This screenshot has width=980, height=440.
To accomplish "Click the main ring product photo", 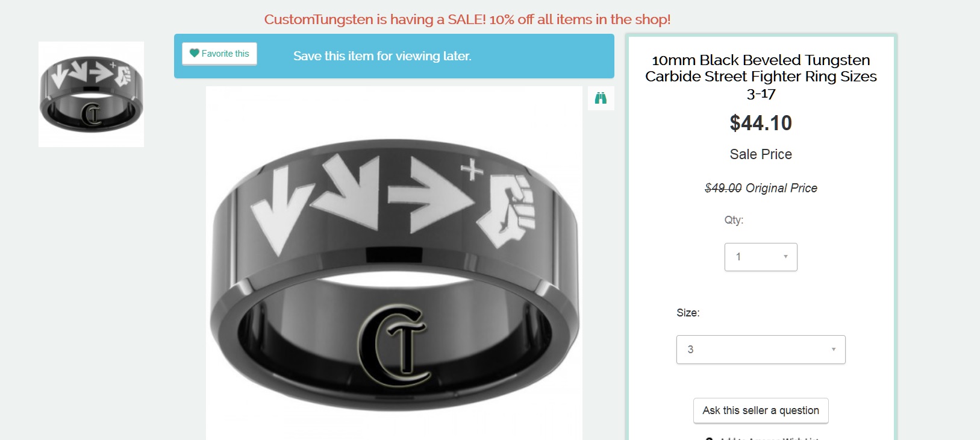I will click(x=394, y=263).
